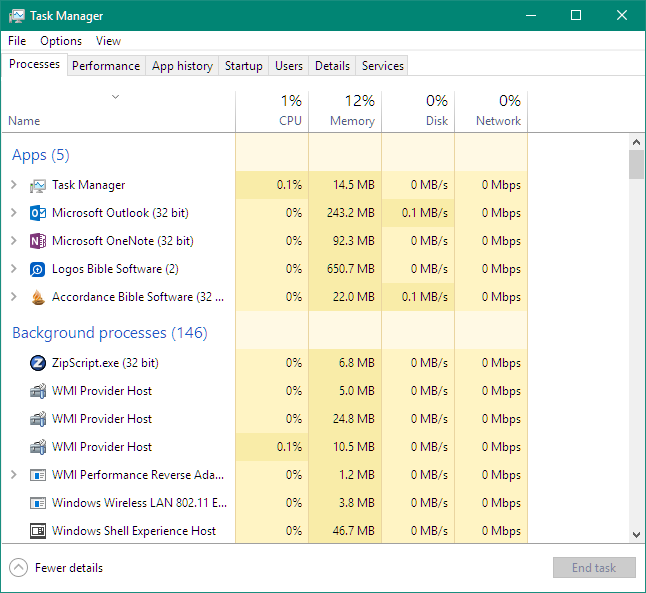Click the sort chevron above the Name column
The width and height of the screenshot is (646, 593).
pyautogui.click(x=115, y=97)
